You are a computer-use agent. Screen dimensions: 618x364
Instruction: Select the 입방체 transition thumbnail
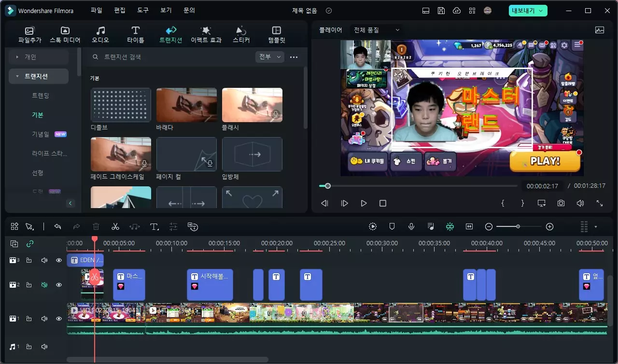(252, 154)
